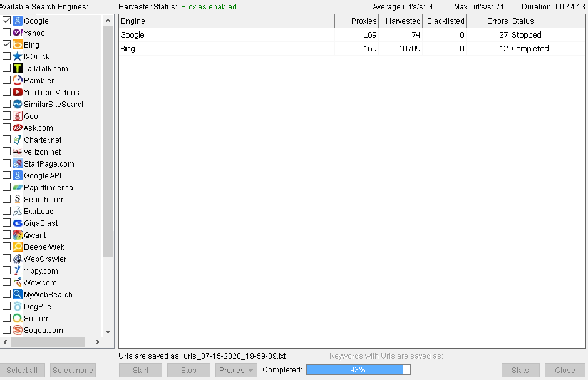Viewport: 588px width, 380px height.
Task: Sort by the Status column header
Action: 547,21
